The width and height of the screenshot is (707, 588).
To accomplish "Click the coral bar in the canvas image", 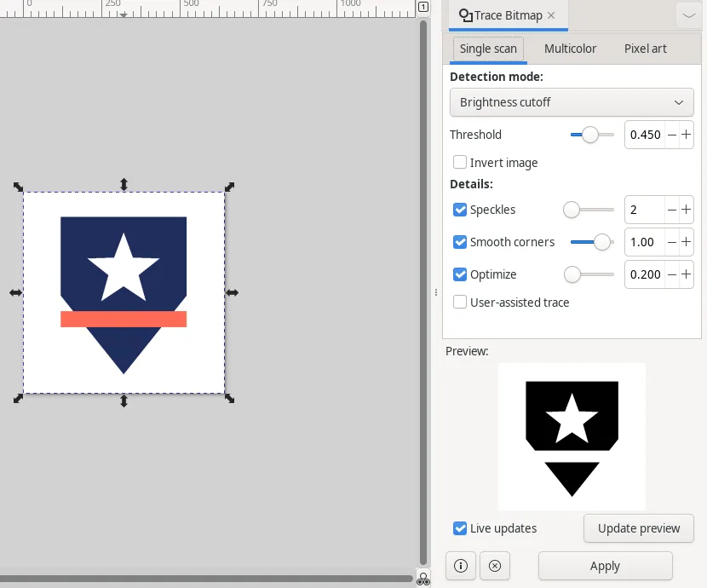I will coord(124,319).
